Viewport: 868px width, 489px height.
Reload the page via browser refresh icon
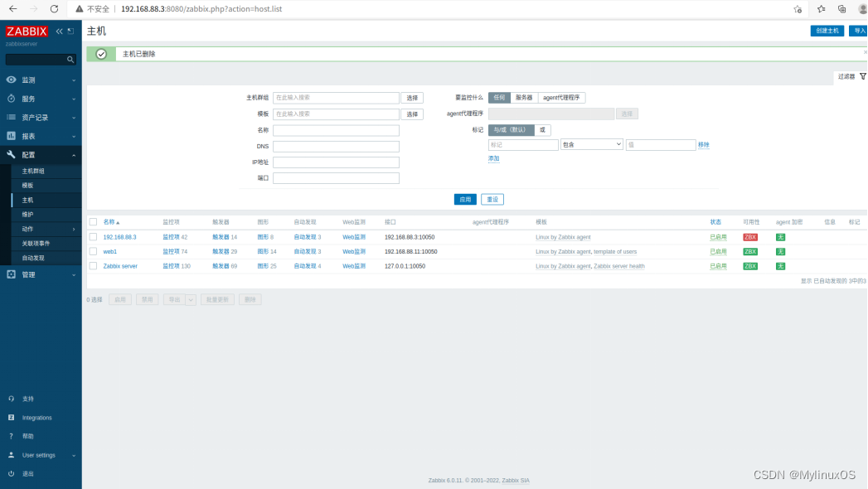click(54, 9)
